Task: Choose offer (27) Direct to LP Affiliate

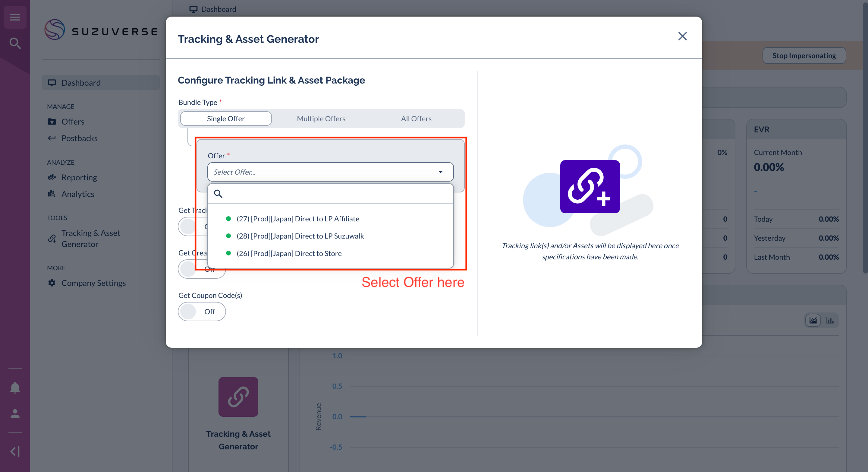Action: coord(297,219)
